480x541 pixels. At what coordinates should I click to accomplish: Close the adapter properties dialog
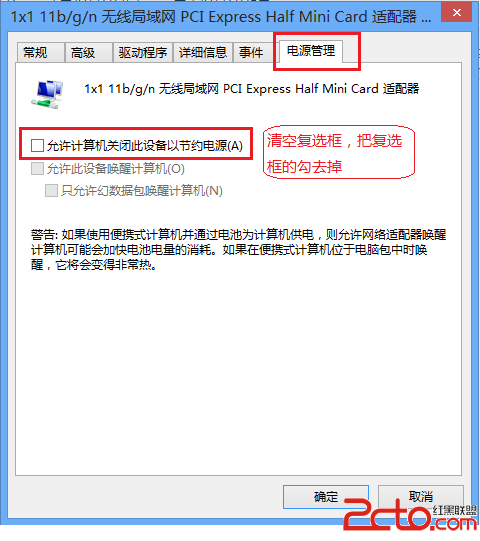coord(456,12)
